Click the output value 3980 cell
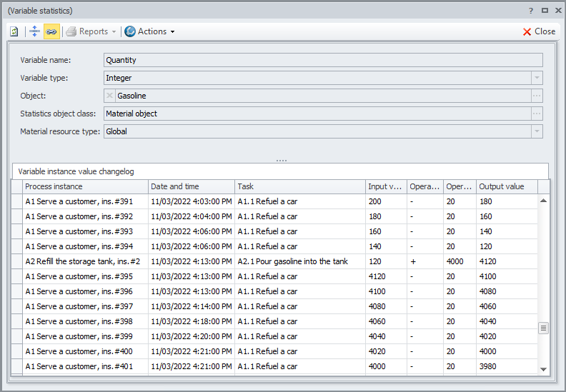The width and height of the screenshot is (566, 392). pos(507,366)
